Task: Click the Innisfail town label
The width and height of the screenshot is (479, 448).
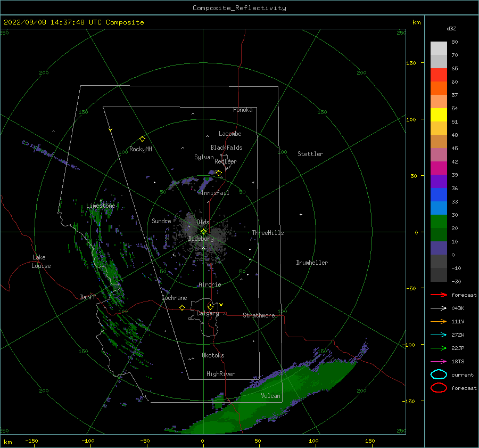Action: point(215,193)
